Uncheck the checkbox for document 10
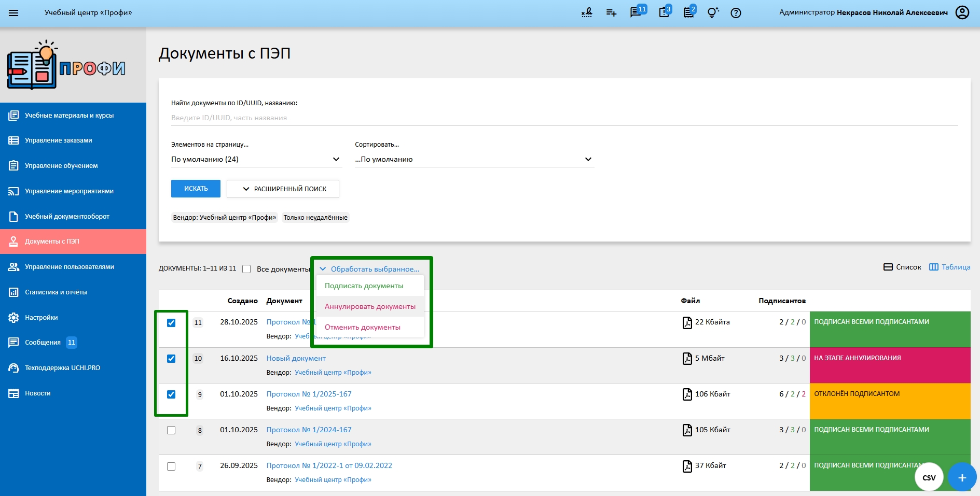 point(171,359)
